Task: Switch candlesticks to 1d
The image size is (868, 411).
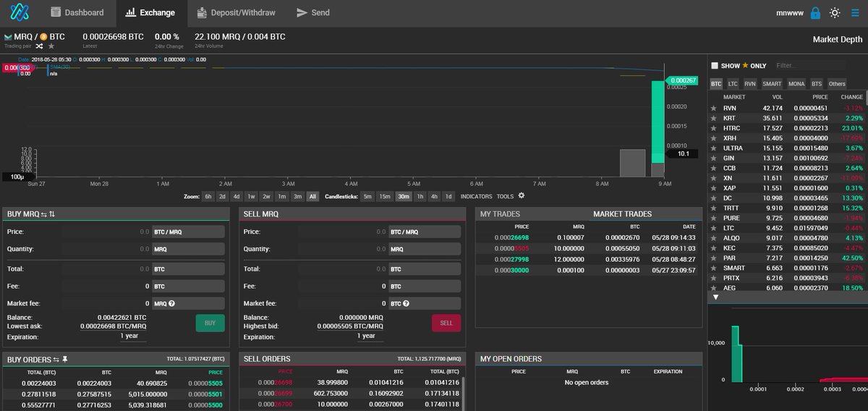Action: [x=448, y=196]
